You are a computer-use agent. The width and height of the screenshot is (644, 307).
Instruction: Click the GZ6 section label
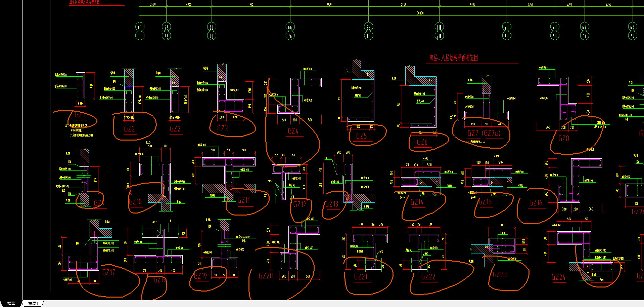click(x=422, y=142)
